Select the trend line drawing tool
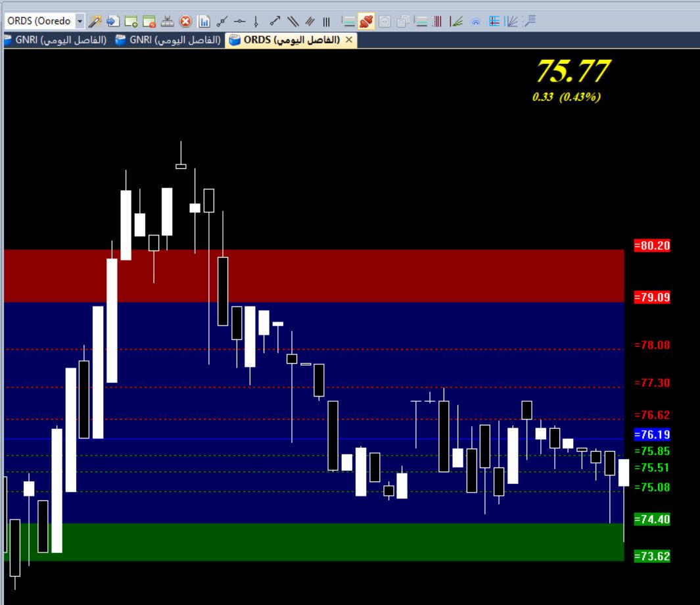This screenshot has height=605, width=700. coord(222,21)
